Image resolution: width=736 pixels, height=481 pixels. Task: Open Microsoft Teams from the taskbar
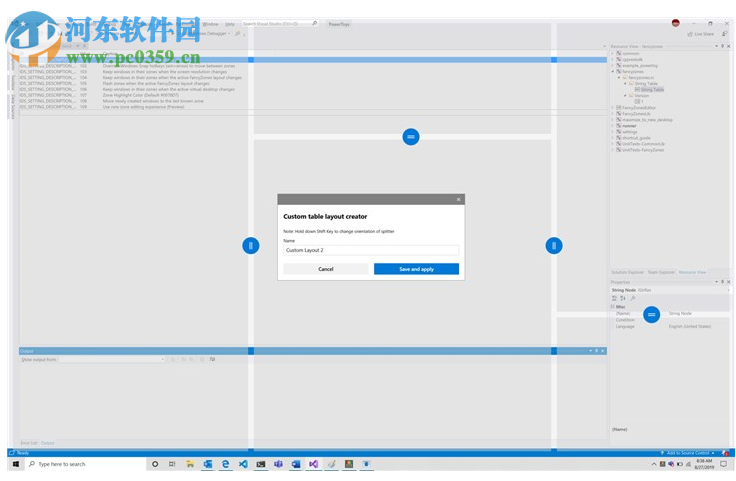pyautogui.click(x=278, y=464)
